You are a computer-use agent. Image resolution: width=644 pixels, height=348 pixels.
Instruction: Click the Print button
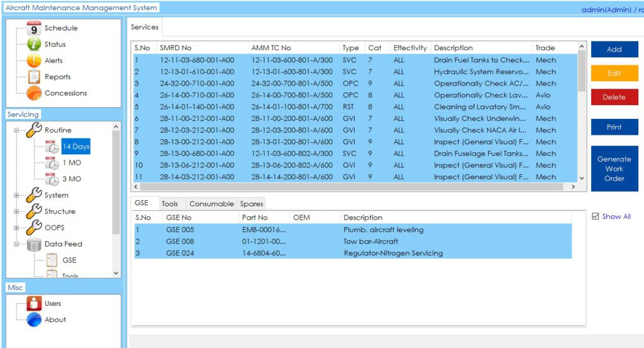(x=614, y=127)
